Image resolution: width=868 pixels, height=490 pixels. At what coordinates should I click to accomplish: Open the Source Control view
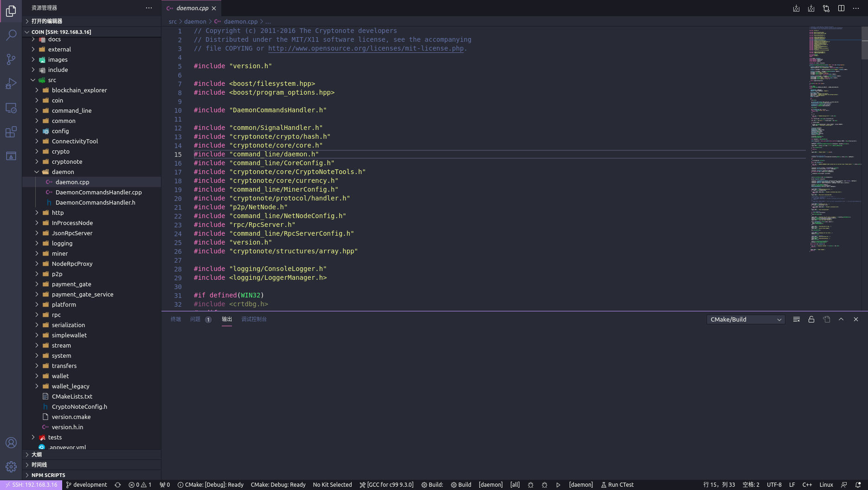click(11, 59)
